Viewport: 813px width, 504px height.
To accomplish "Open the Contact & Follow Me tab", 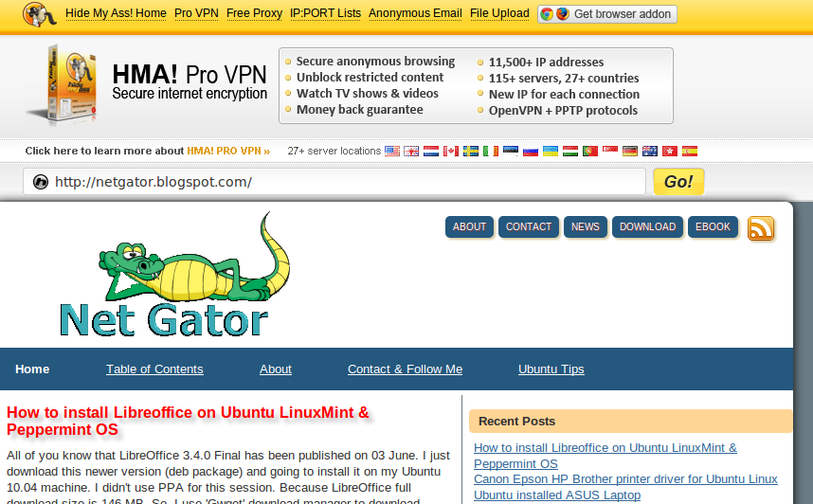I will pos(405,369).
